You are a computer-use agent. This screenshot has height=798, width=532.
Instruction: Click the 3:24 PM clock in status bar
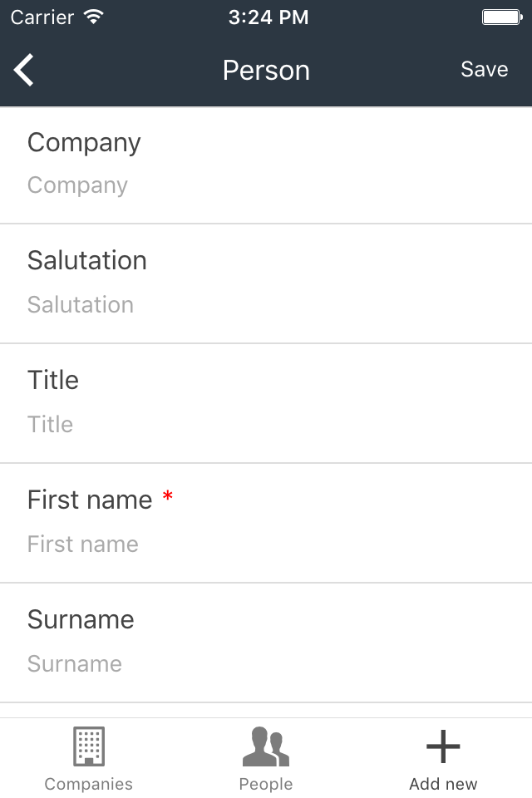click(268, 17)
